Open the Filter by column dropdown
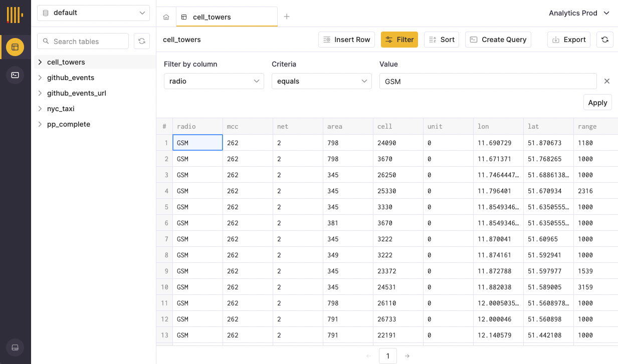618x364 pixels. click(x=214, y=81)
